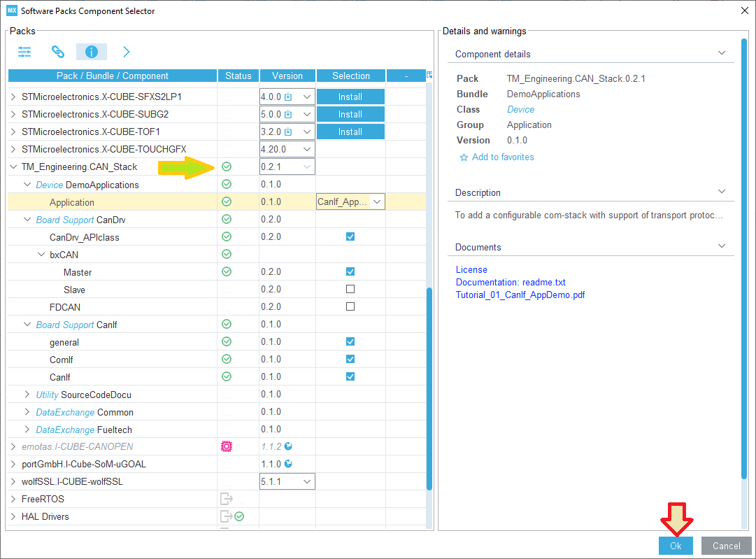
Task: Collapse the Component details section
Action: point(722,53)
